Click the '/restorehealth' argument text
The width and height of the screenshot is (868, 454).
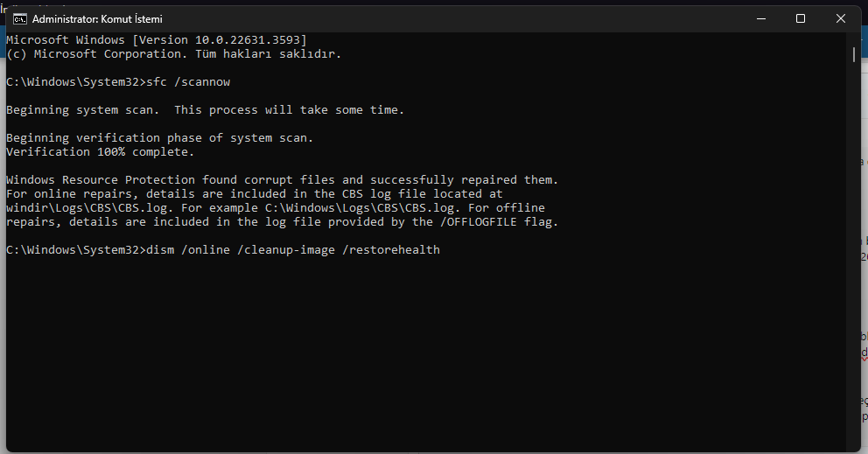point(391,249)
